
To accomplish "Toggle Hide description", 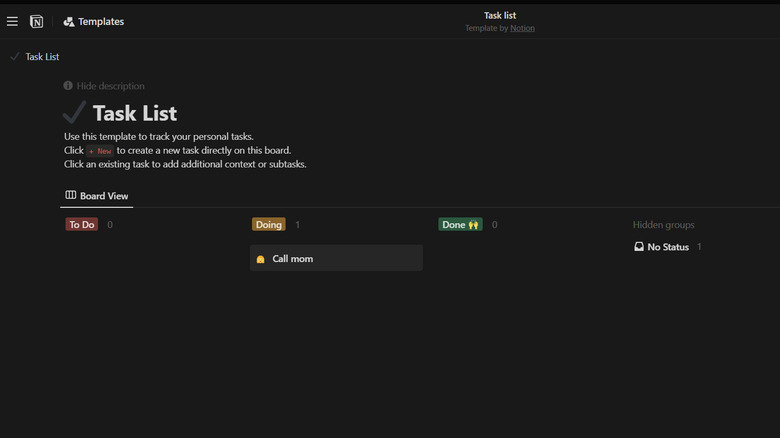I will click(104, 86).
